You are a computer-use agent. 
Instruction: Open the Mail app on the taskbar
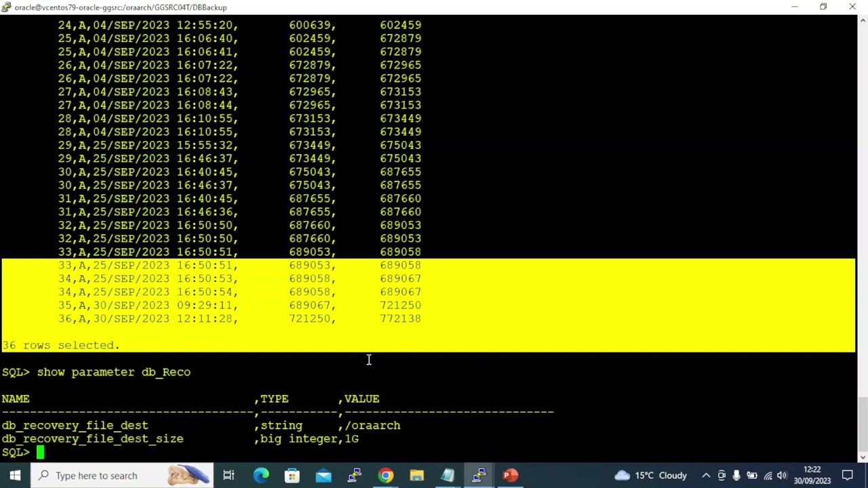click(x=323, y=475)
